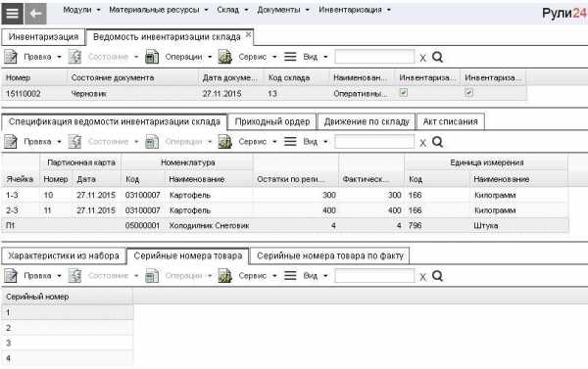Viewport: 588px width, 369px height.
Task: Clear the specification search field with X
Action: point(422,143)
